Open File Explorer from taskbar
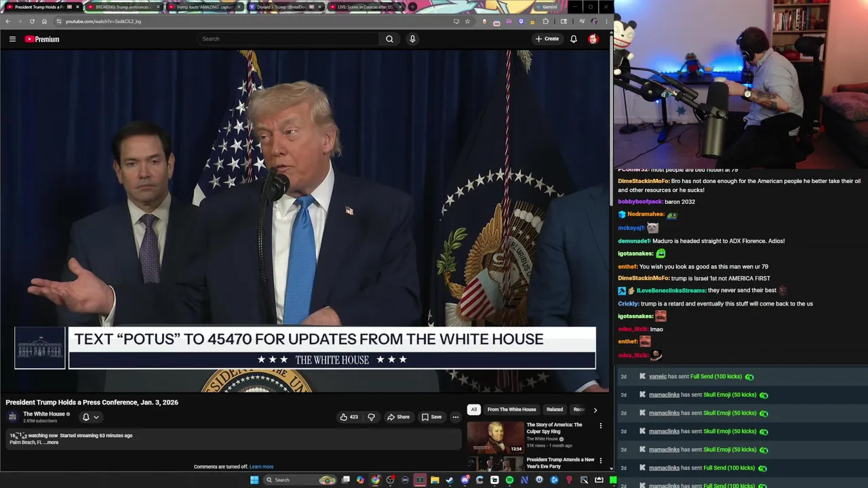 (x=435, y=480)
